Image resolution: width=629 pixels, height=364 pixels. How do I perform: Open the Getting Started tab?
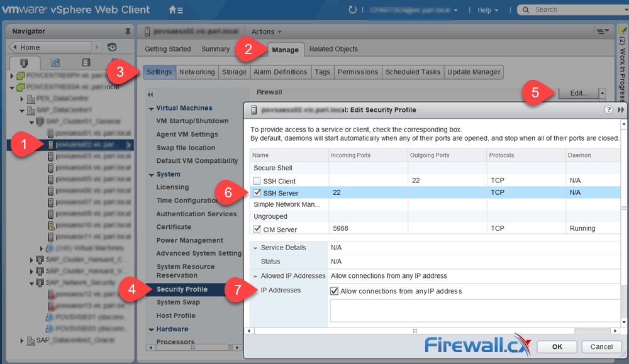coord(168,49)
